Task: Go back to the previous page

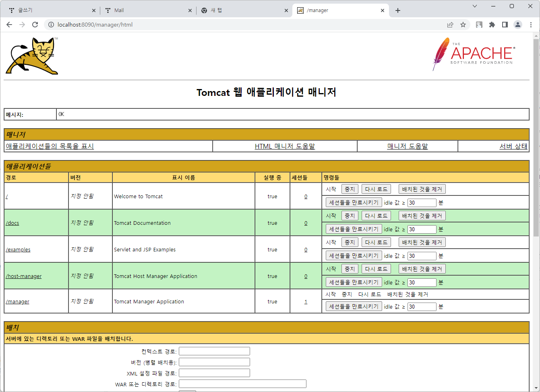Action: 9,25
